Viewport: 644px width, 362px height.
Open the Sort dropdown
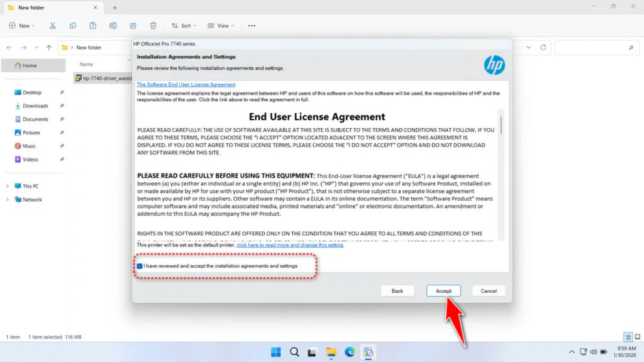click(183, 25)
